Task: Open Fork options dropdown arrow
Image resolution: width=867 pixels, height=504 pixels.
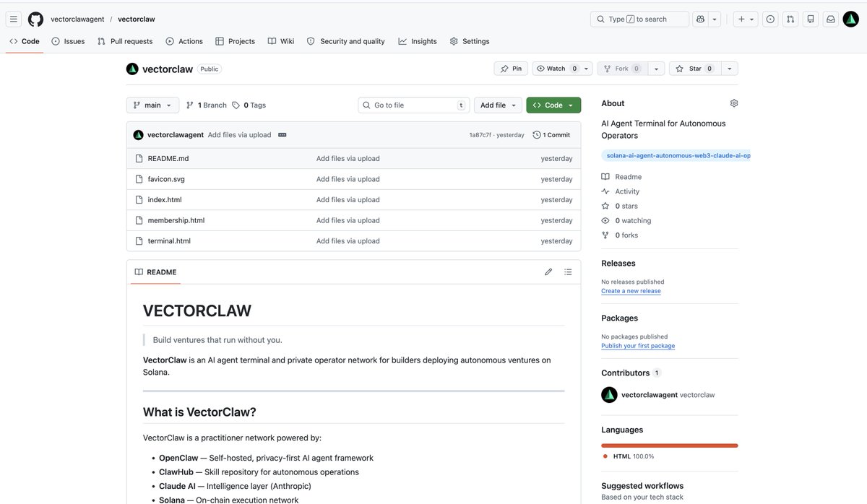Action: [x=656, y=69]
